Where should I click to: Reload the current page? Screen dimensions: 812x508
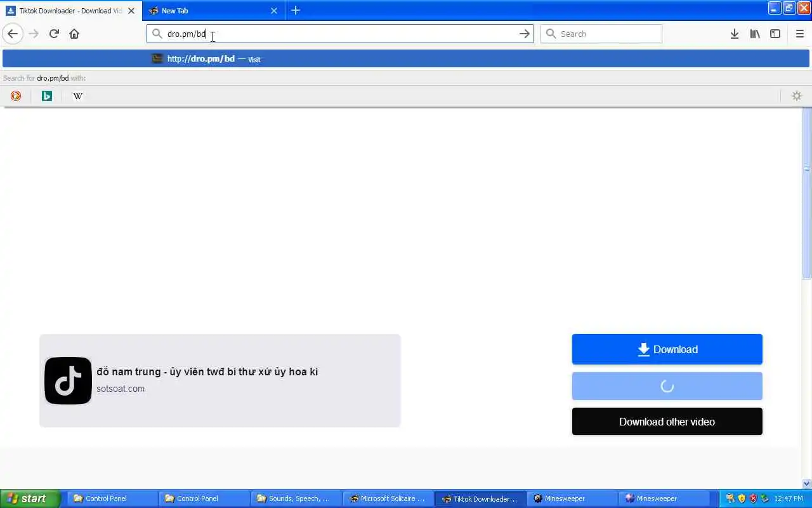(54, 34)
